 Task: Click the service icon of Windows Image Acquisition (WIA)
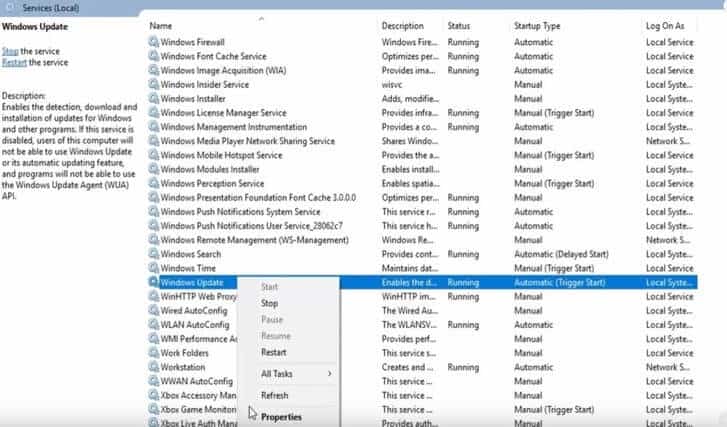tap(153, 70)
